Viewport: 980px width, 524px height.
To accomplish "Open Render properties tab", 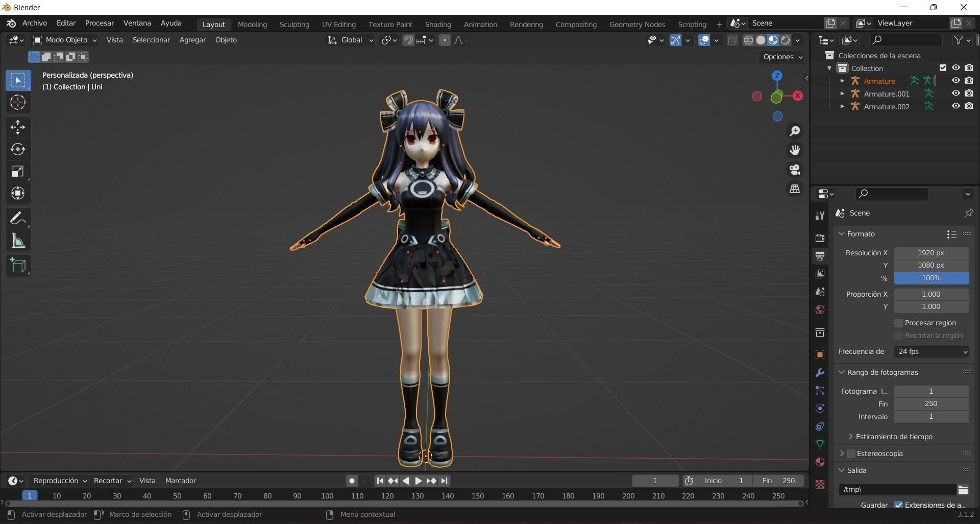I will coord(820,238).
